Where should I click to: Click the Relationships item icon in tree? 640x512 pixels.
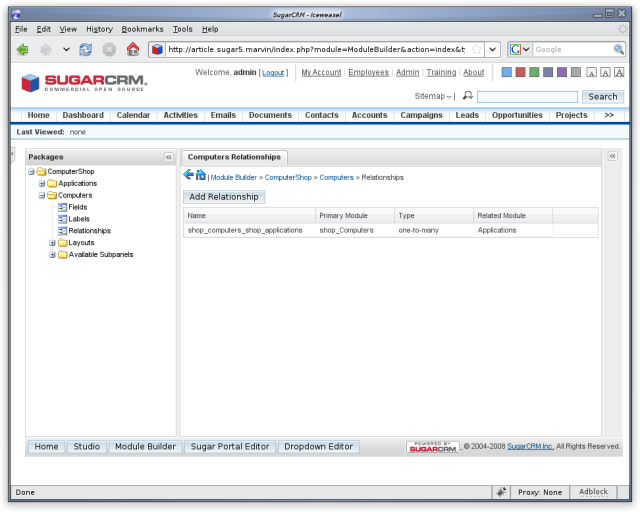[62, 231]
